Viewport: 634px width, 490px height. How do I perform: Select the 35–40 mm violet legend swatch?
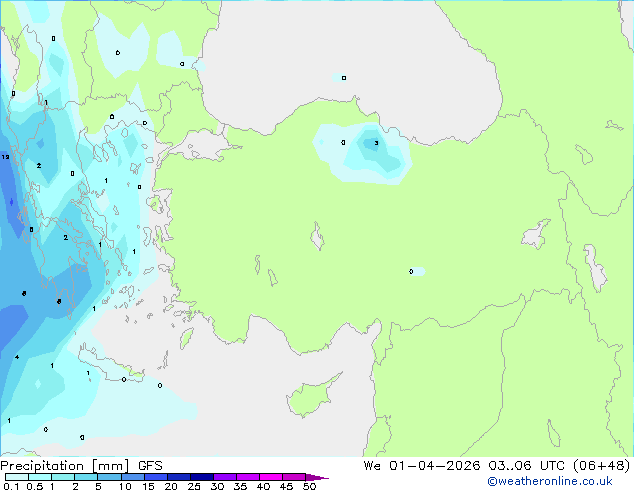248,477
